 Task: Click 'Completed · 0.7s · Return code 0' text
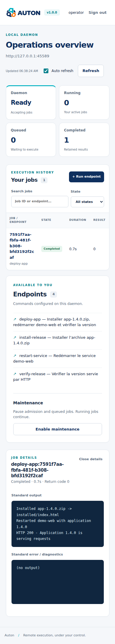[x=40, y=482]
